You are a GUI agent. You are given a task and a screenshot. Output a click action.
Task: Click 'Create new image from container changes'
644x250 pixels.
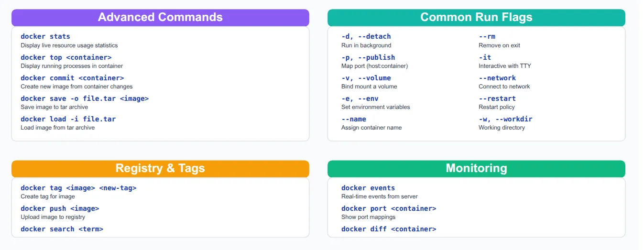tap(76, 87)
